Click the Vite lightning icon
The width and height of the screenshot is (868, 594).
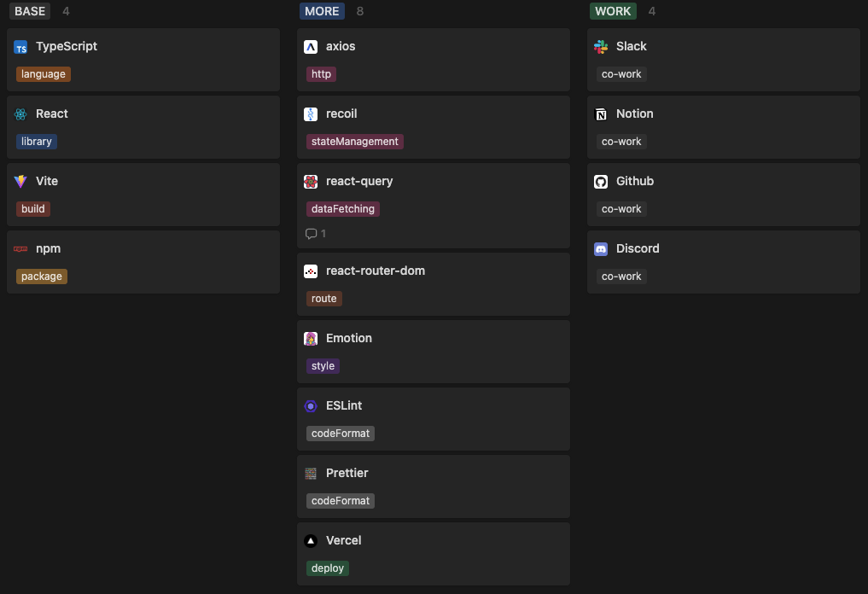(20, 182)
